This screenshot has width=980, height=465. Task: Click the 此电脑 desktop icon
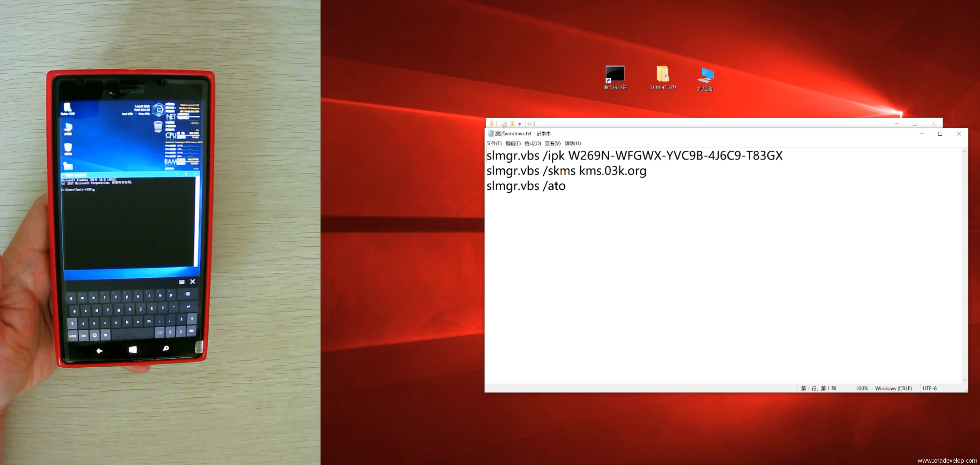point(705,75)
